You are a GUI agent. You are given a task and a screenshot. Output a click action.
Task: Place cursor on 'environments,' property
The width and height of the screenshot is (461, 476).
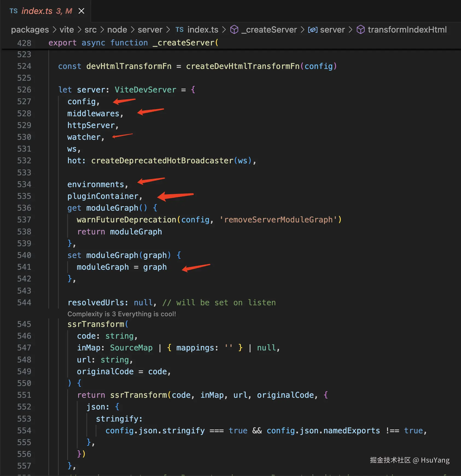(x=98, y=184)
